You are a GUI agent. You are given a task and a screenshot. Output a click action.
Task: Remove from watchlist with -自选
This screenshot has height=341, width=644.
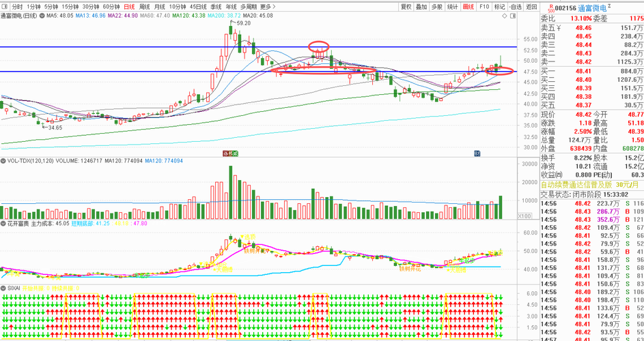(x=515, y=7)
